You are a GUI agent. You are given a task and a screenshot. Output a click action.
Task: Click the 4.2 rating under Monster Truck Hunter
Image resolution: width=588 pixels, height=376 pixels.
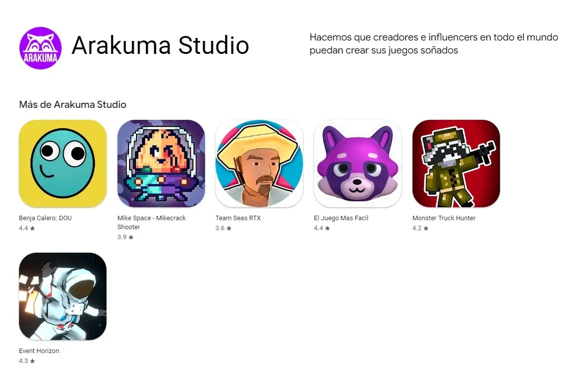pyautogui.click(x=420, y=228)
